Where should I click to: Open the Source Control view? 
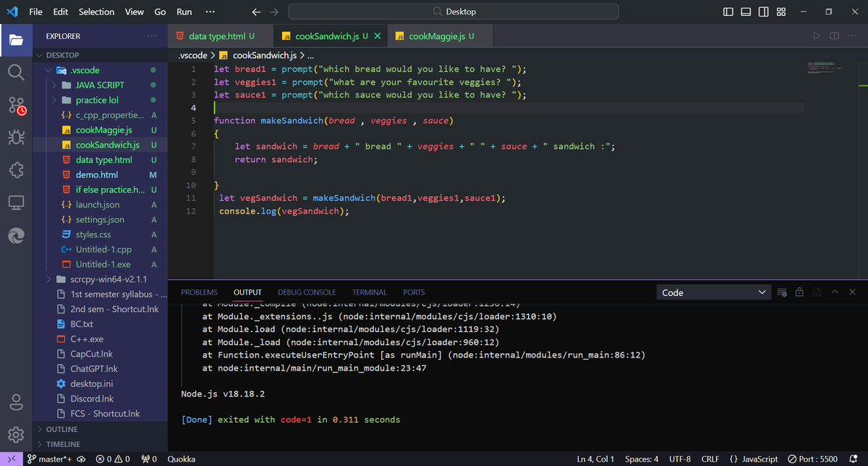pyautogui.click(x=16, y=106)
